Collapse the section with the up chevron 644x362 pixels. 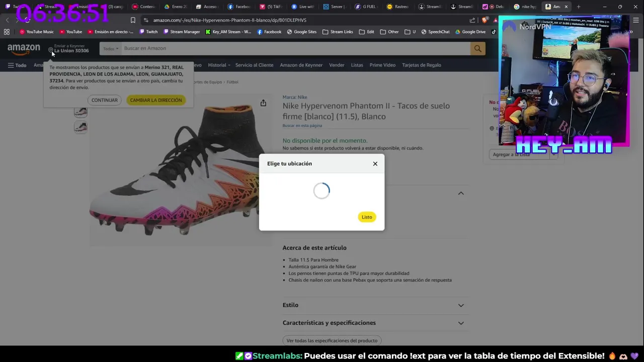point(460,193)
